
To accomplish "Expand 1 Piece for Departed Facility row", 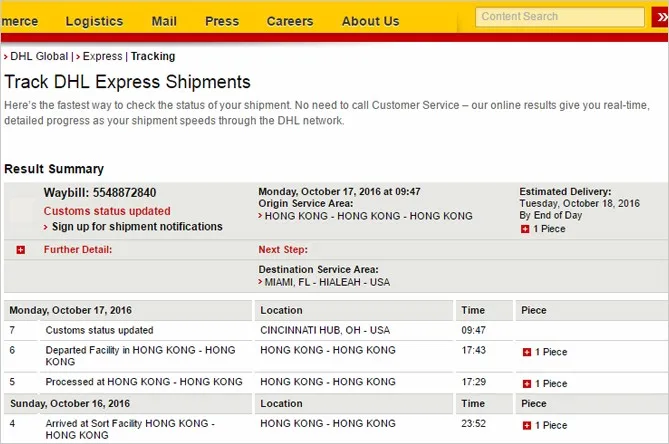I will [527, 352].
